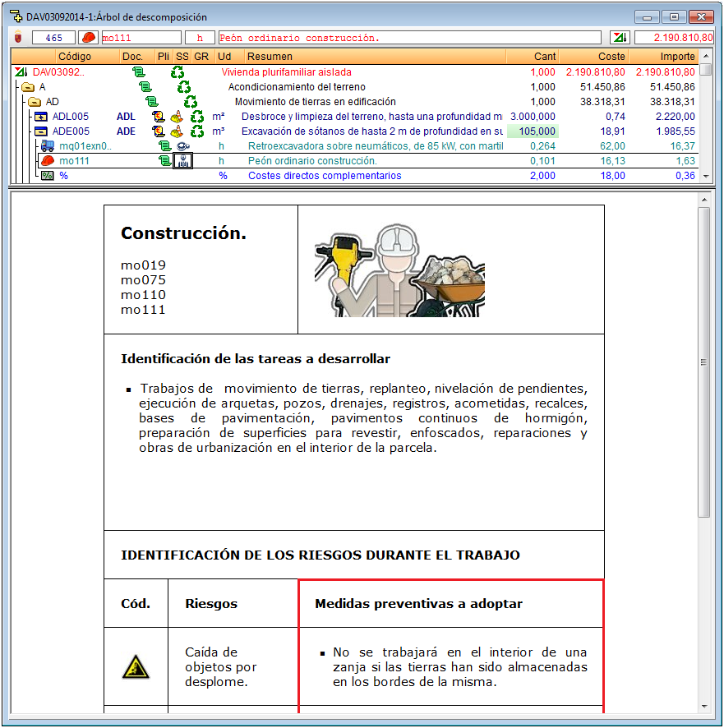Click the construction worker illustration in the document
The width and height of the screenshot is (724, 728).
pyautogui.click(x=399, y=270)
